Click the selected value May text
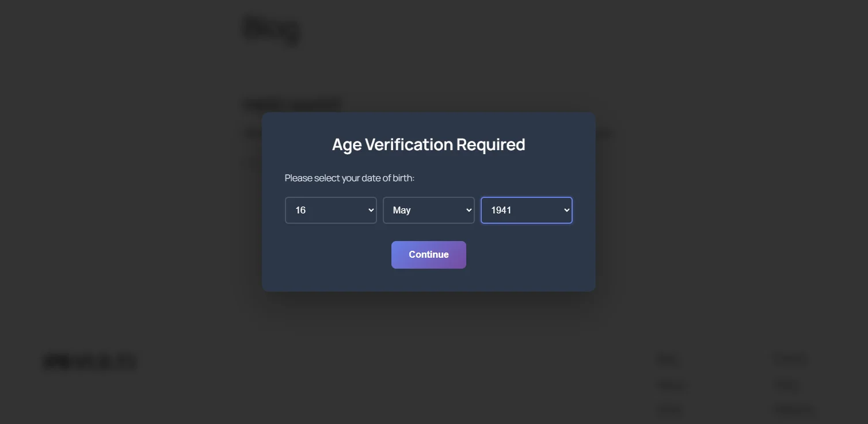Screen dimensions: 868x424 (x=402, y=211)
